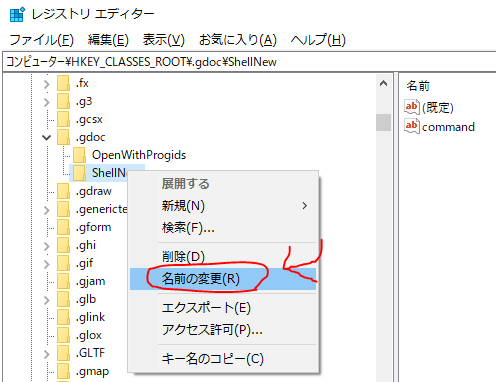This screenshot has height=382, width=496.
Task: Select the .g3 folder icon
Action: pyautogui.click(x=63, y=101)
